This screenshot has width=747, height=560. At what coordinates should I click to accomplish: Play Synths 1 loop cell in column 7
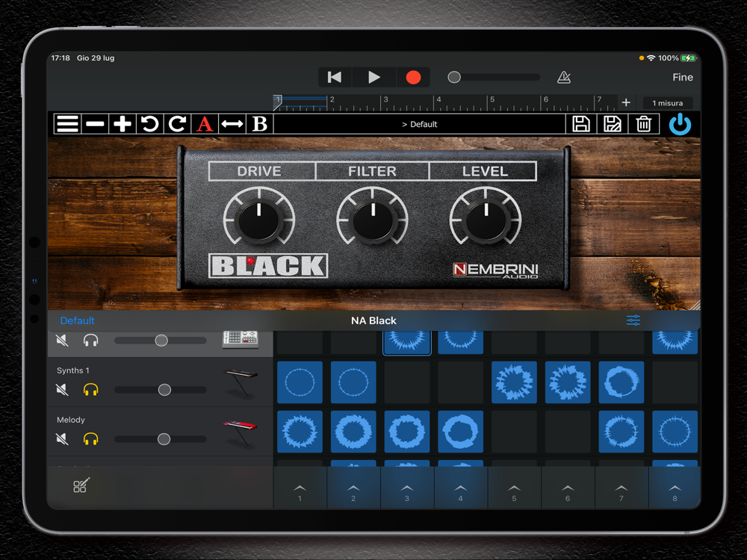[622, 382]
